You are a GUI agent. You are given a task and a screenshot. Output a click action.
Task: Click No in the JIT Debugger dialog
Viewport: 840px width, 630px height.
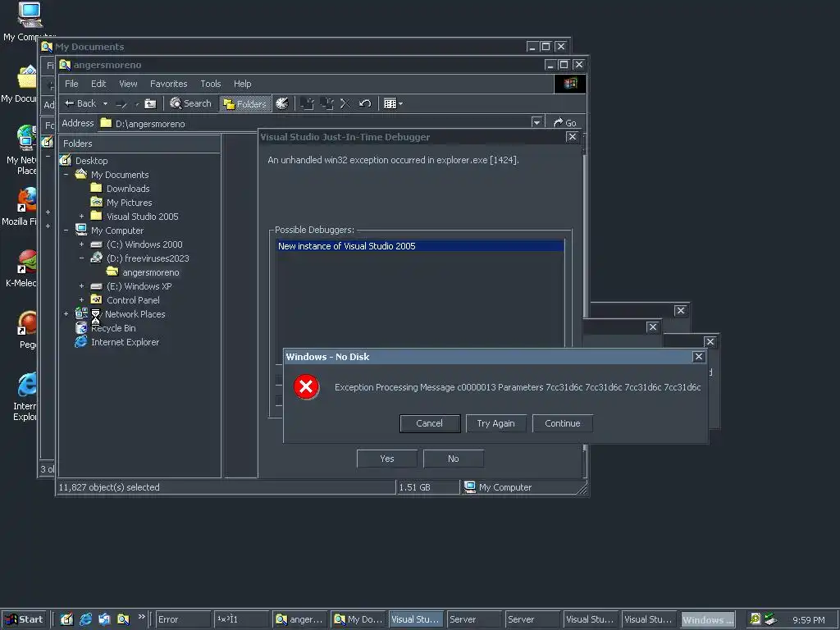pos(453,459)
